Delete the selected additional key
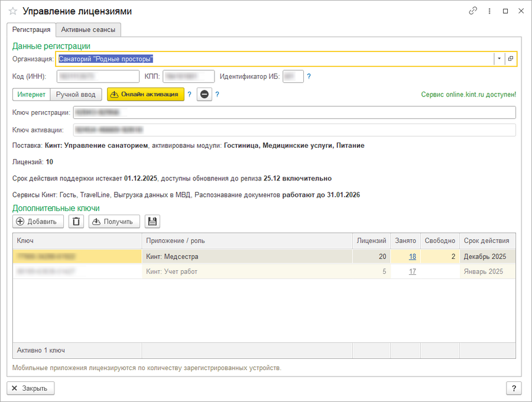 [x=76, y=221]
